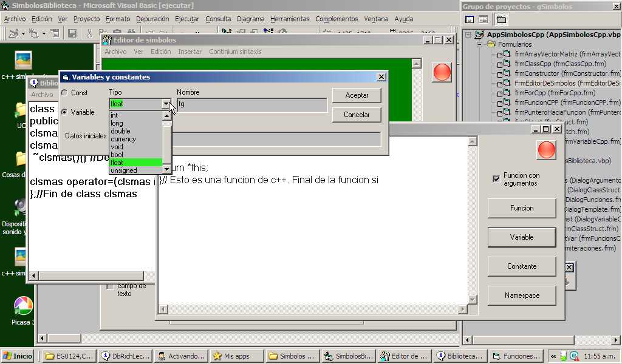622x364 pixels.
Task: Click the red circle in Editor de simbolos
Action: click(442, 72)
